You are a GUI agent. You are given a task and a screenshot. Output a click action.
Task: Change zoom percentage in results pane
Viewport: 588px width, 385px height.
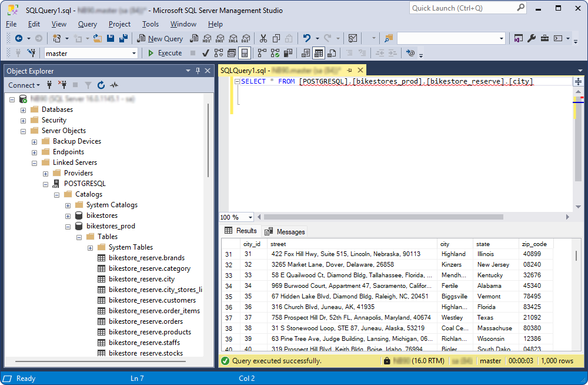point(236,217)
